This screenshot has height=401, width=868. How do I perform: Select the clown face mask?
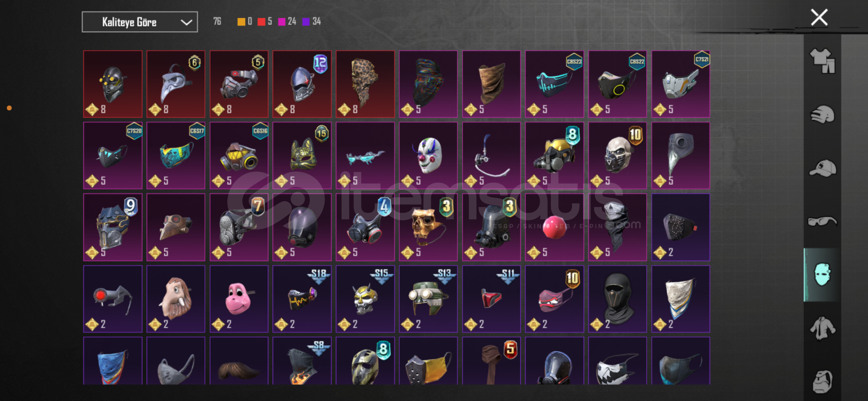428,156
